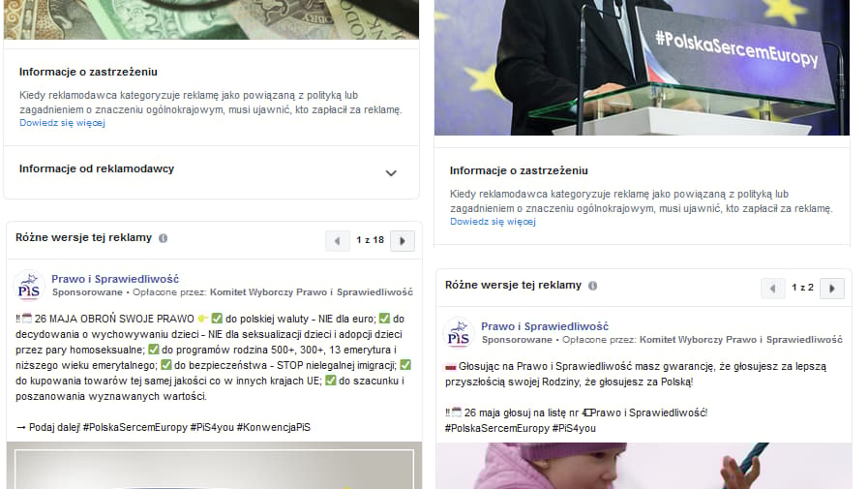Click Informacje od reklamodawcy header
868x489 pixels.
pyautogui.click(x=97, y=168)
